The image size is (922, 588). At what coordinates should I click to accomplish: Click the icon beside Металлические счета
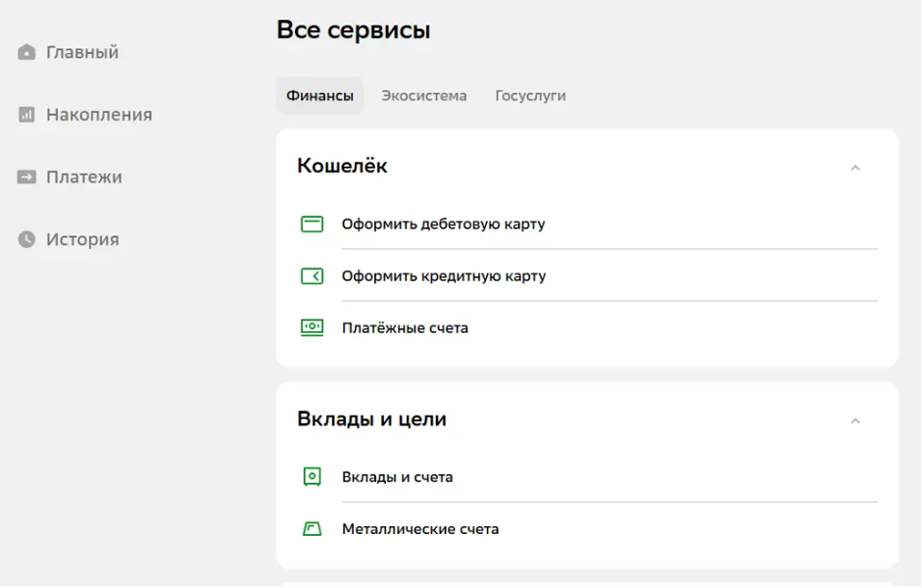point(314,528)
